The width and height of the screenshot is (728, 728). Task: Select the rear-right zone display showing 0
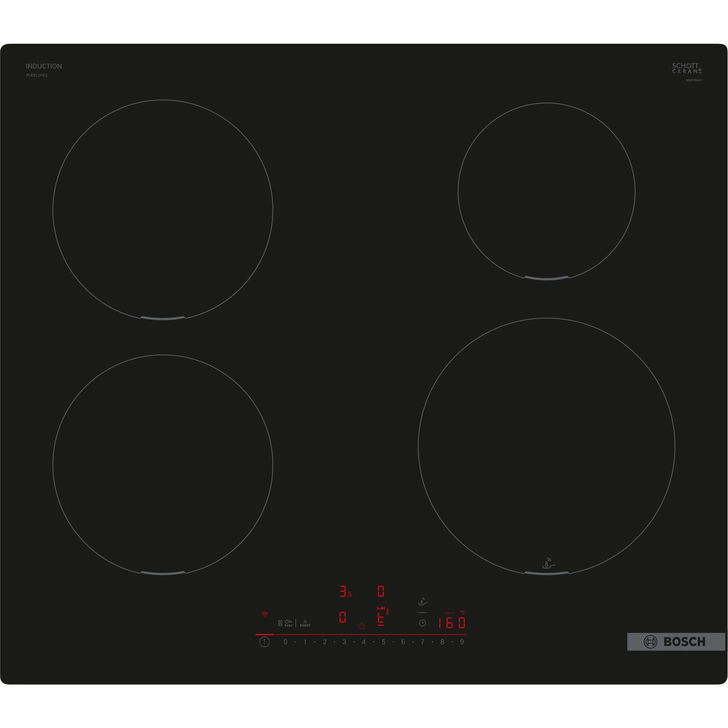point(381,591)
